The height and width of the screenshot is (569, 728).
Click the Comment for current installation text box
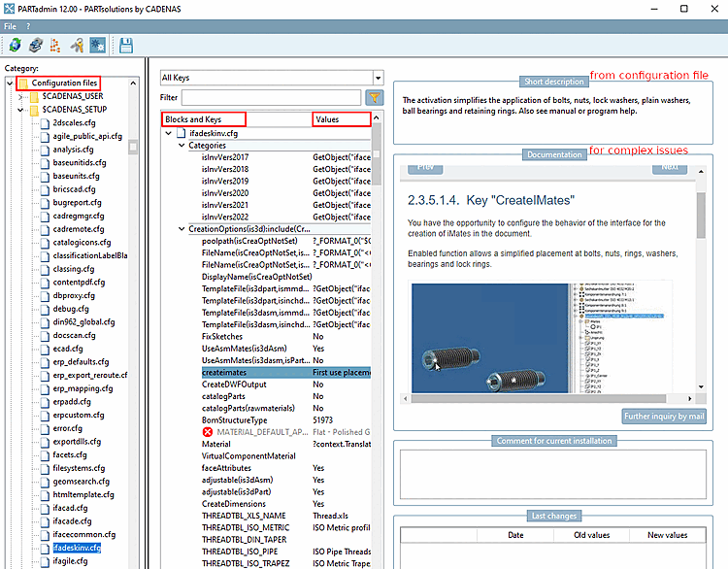(553, 474)
